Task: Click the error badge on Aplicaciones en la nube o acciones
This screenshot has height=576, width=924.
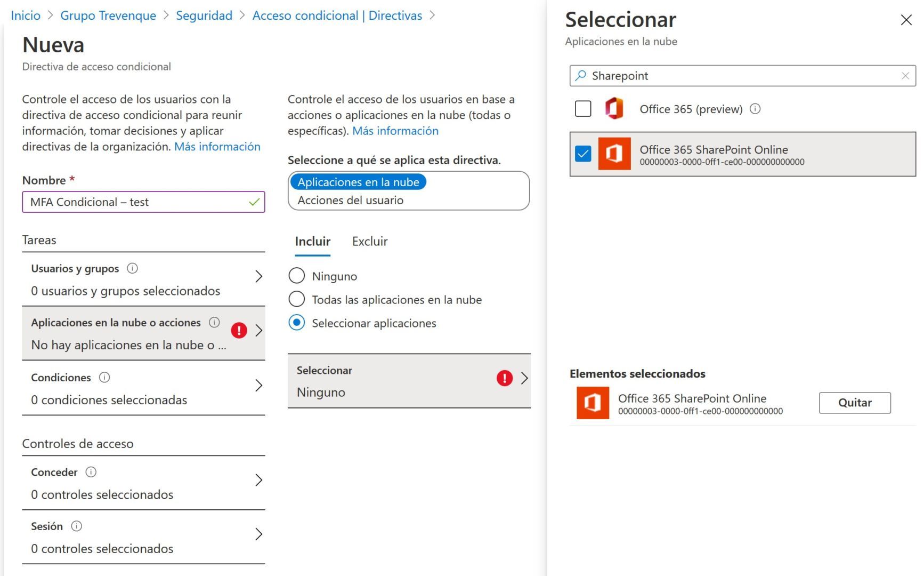Action: pos(239,330)
